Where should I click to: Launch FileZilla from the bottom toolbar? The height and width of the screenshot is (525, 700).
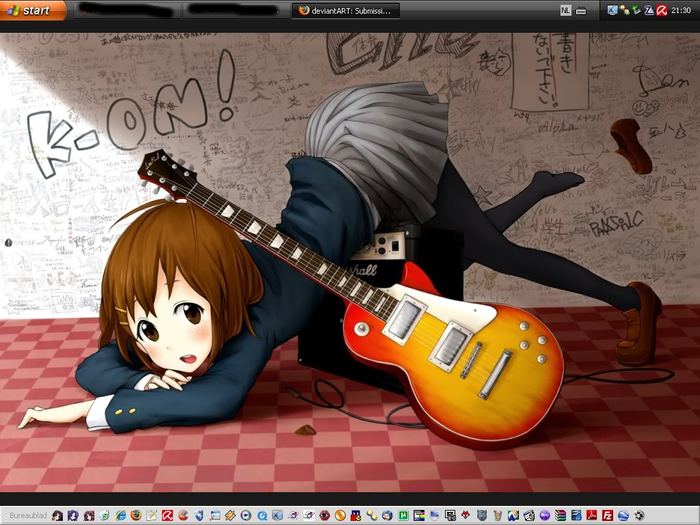607,516
